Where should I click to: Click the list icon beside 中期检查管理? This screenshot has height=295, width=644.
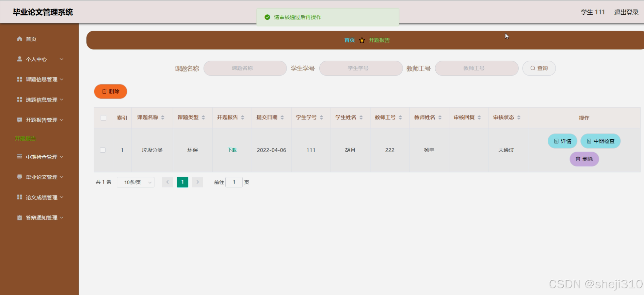click(19, 157)
